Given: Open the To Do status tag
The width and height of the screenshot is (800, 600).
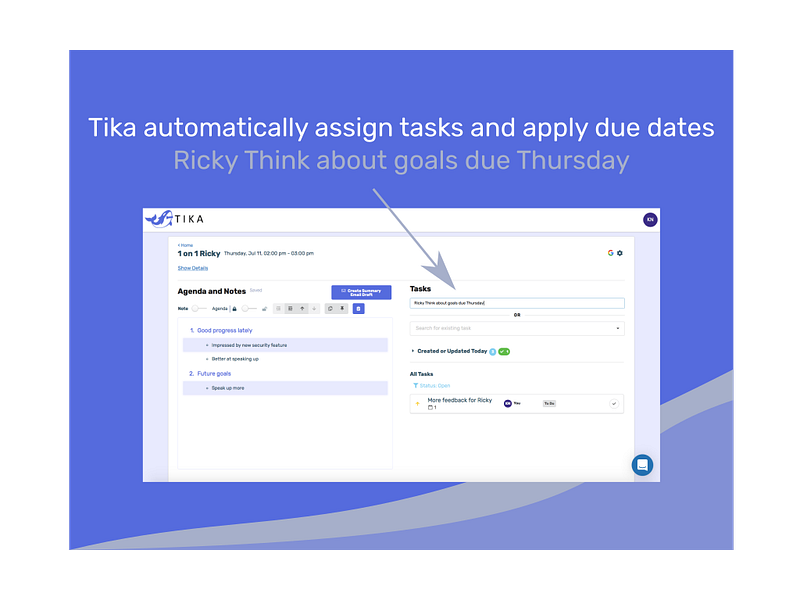Looking at the screenshot, I should pos(549,404).
